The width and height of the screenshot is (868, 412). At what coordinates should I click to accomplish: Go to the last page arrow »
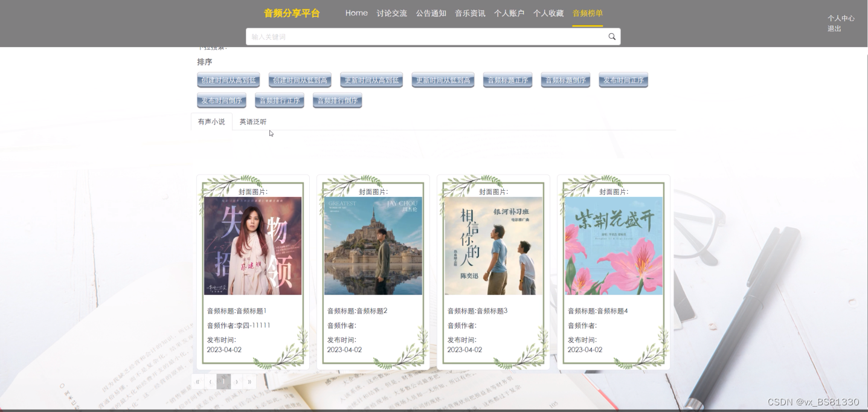pyautogui.click(x=249, y=382)
